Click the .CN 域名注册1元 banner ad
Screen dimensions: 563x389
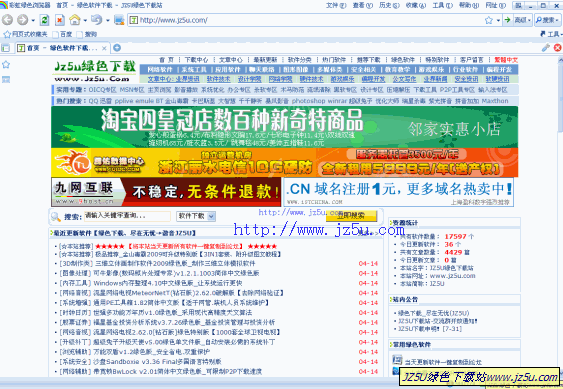399,192
